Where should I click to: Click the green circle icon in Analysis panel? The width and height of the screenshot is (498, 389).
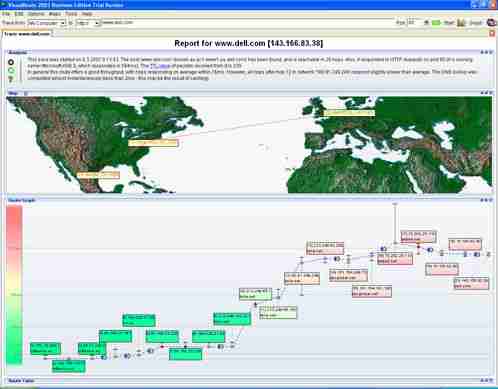pyautogui.click(x=11, y=70)
